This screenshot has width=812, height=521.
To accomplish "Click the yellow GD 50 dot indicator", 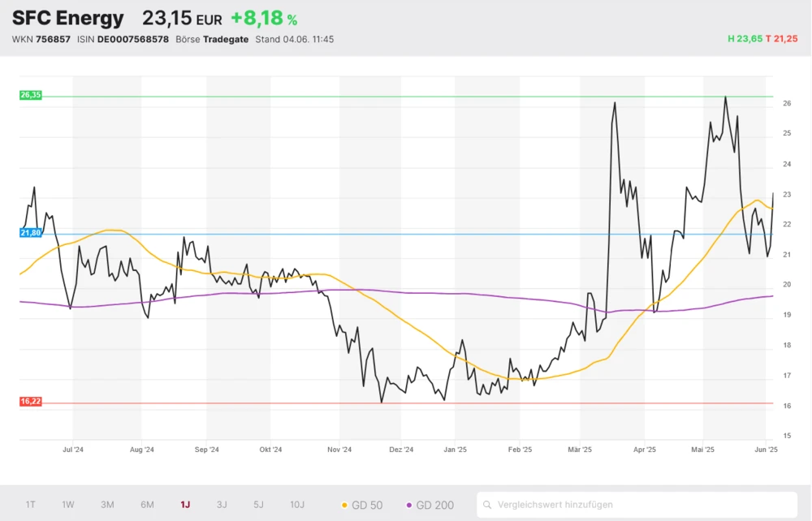I will (x=344, y=505).
